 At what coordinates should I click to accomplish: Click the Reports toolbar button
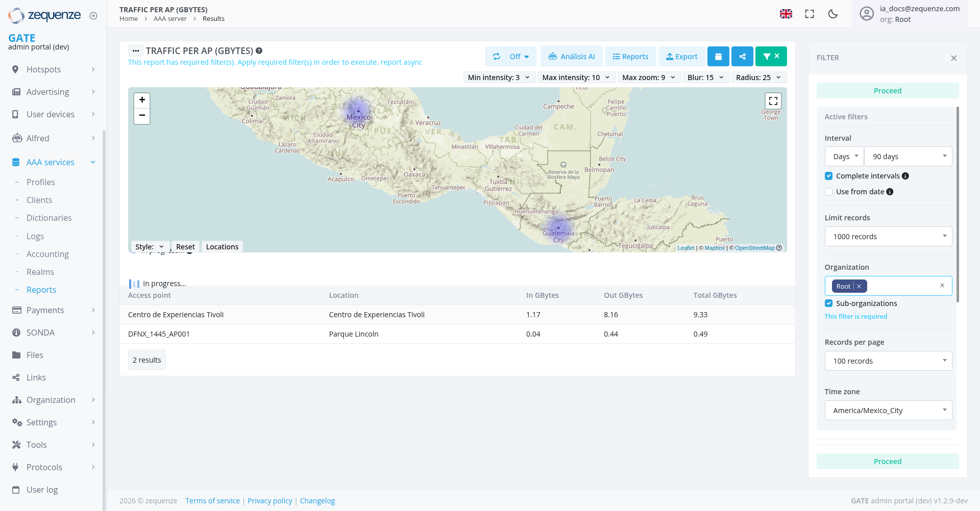(630, 57)
